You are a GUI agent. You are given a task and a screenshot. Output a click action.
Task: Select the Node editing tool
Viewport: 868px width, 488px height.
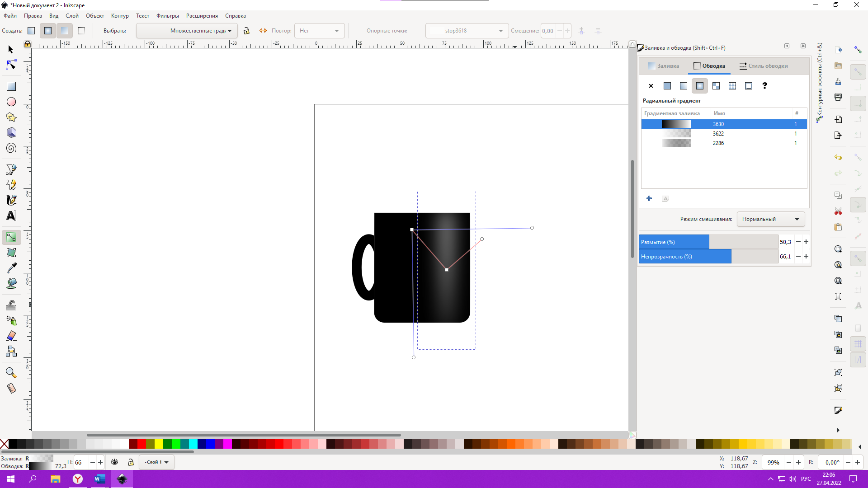[x=11, y=66]
